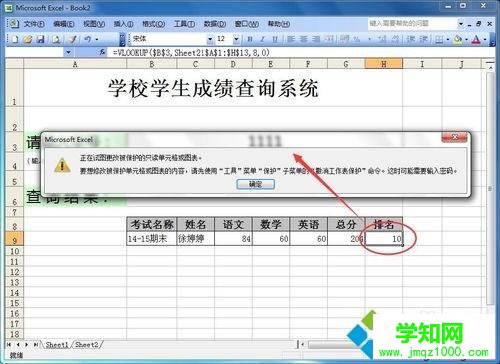
Task: Click Merge and Center icon
Action: click(329, 39)
